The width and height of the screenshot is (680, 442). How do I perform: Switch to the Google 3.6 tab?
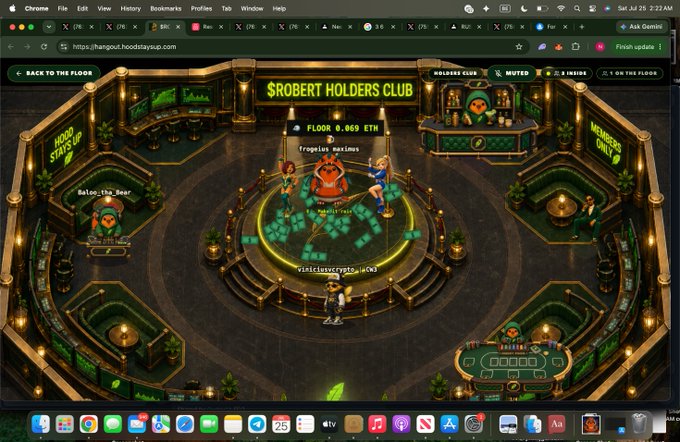pyautogui.click(x=379, y=27)
